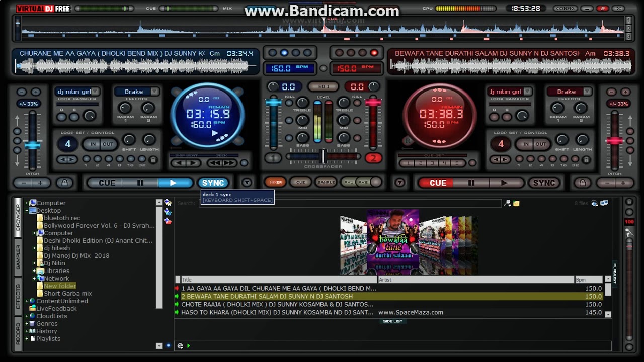Set the deck 1 loop OUT point
644x362 pixels.
[x=108, y=144]
